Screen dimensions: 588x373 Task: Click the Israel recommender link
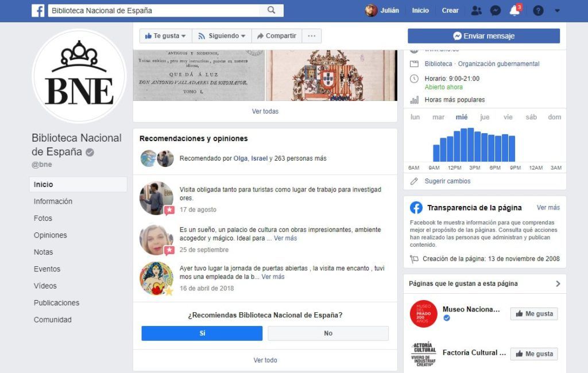(x=260, y=158)
